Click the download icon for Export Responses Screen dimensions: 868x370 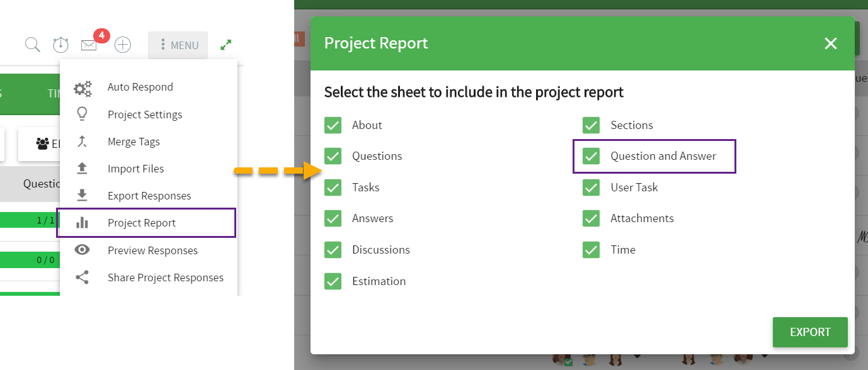(x=82, y=196)
